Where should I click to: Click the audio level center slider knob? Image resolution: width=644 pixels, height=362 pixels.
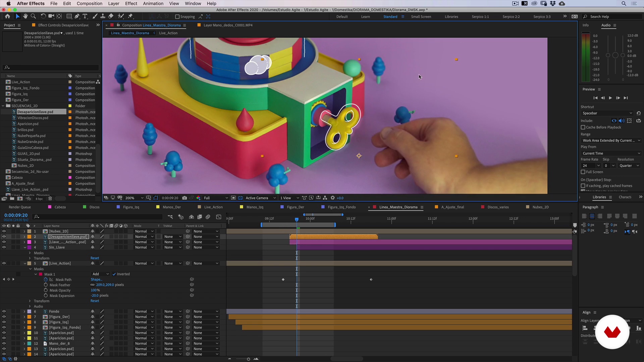pyautogui.click(x=615, y=55)
